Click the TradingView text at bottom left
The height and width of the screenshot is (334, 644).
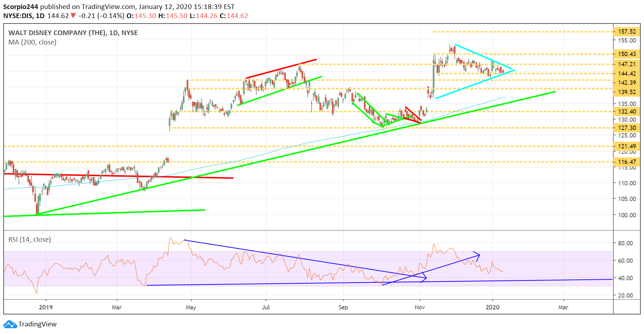click(38, 324)
